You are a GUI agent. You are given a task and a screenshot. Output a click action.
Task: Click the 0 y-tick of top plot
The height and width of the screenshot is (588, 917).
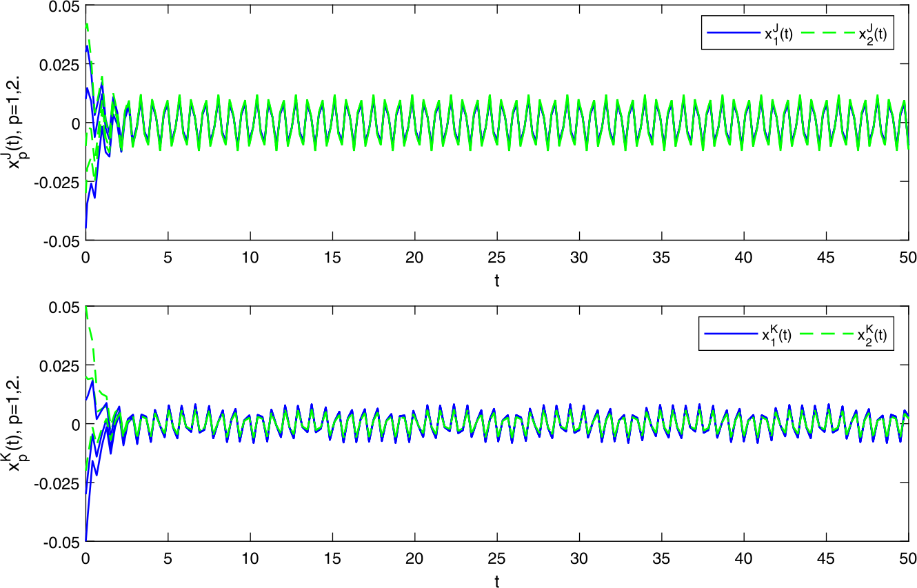tap(74, 123)
